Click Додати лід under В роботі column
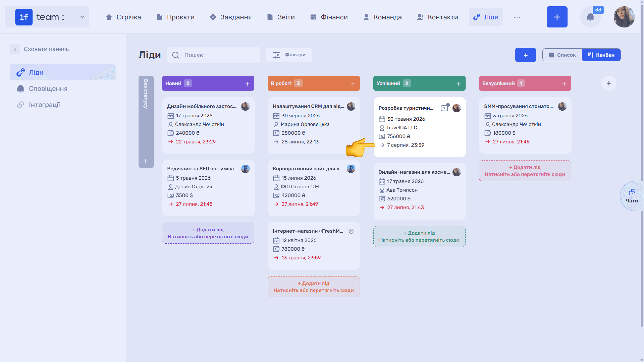The height and width of the screenshot is (362, 644). point(313,287)
